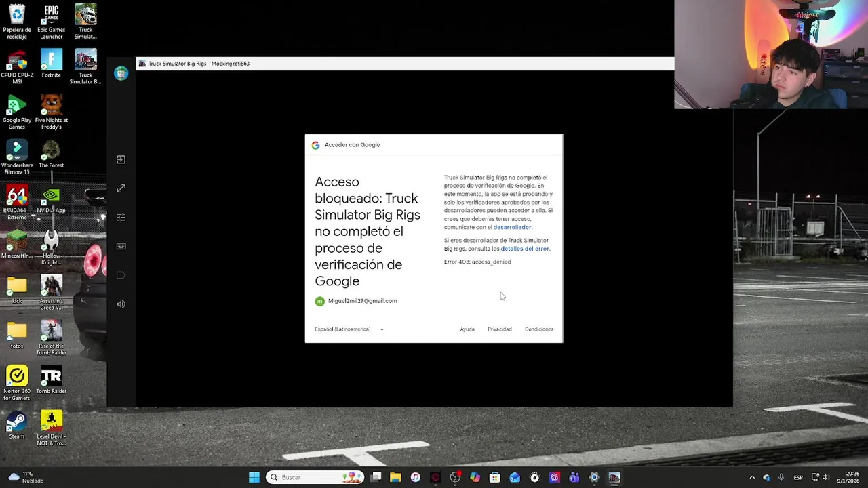Click Truck Simulator icon on taskbar

coord(614,477)
